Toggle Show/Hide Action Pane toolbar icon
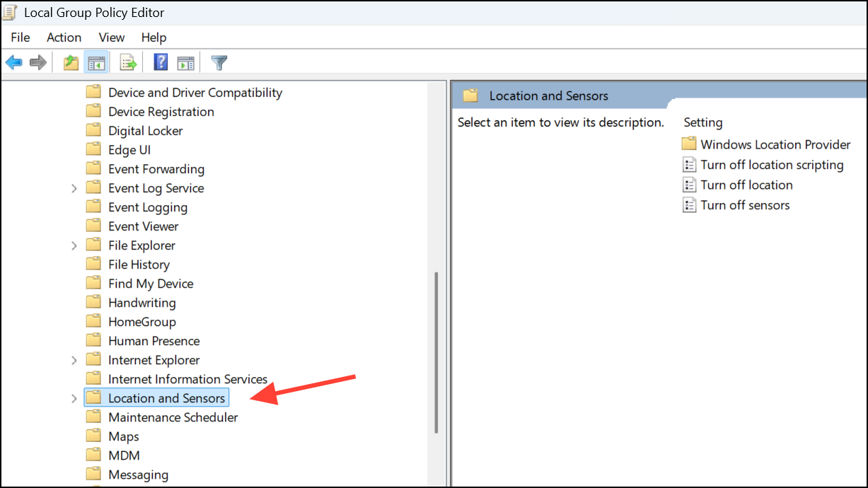The image size is (868, 488). pyautogui.click(x=185, y=63)
